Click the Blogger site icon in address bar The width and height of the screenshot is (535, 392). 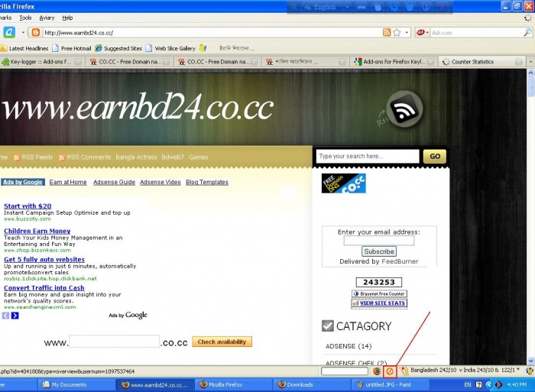click(x=35, y=32)
